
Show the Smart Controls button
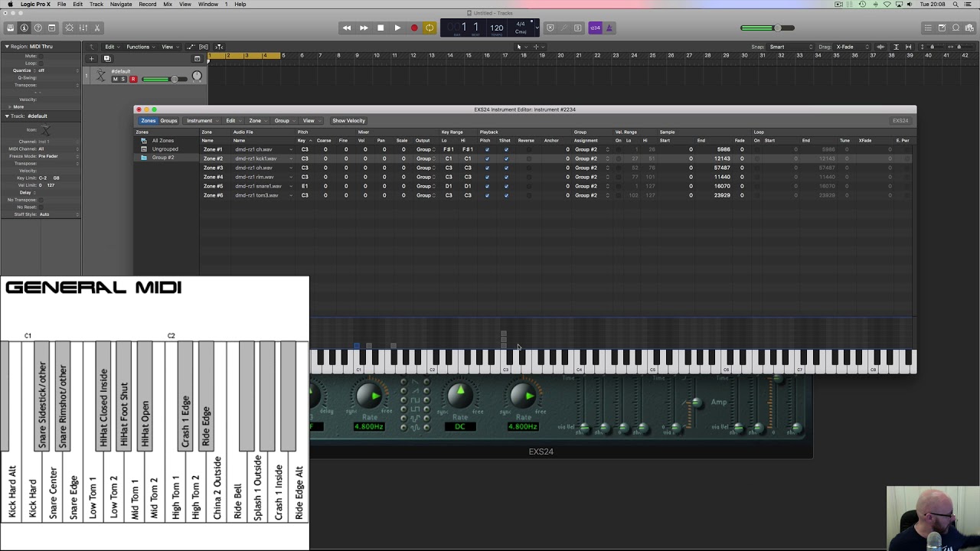(69, 28)
